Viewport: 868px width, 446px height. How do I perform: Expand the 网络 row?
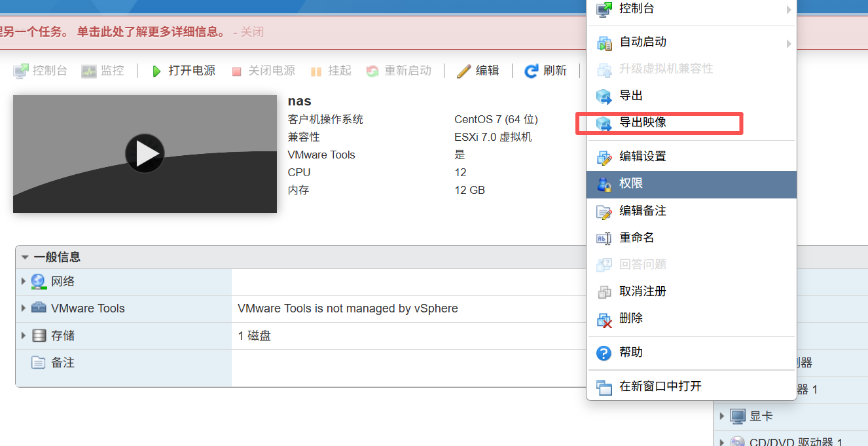[24, 281]
